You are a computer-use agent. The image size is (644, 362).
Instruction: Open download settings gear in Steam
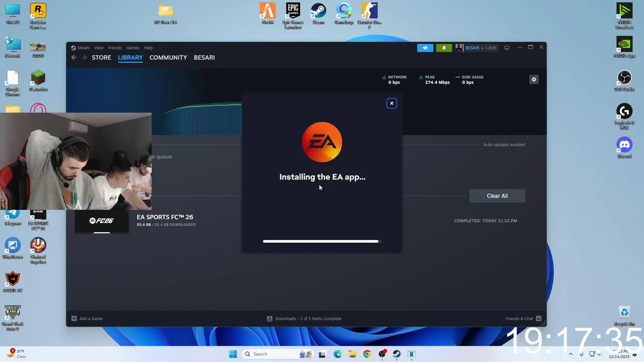coord(534,79)
